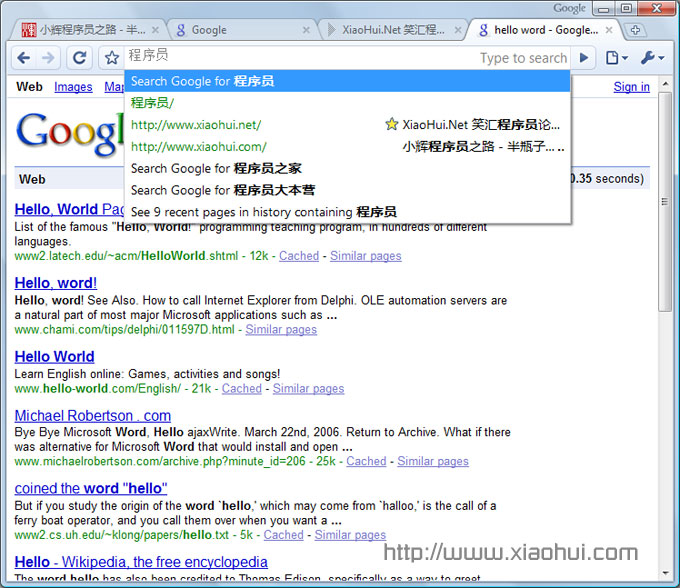Open the Images link
The width and height of the screenshot is (680, 588).
73,87
